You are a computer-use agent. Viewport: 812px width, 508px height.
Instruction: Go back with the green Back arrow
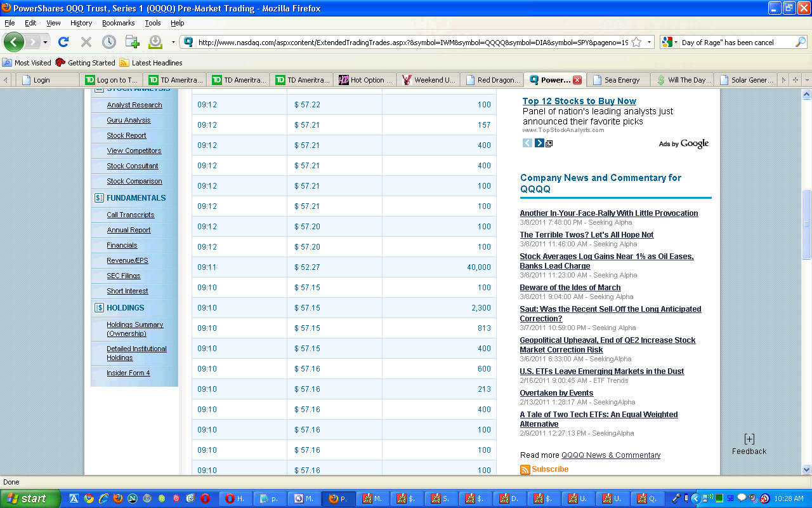[14, 42]
